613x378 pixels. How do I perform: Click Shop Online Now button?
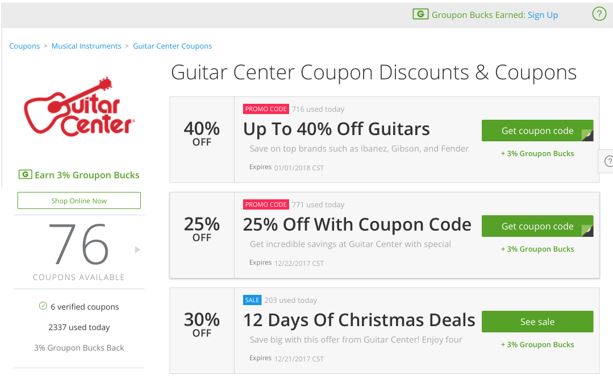pyautogui.click(x=79, y=201)
